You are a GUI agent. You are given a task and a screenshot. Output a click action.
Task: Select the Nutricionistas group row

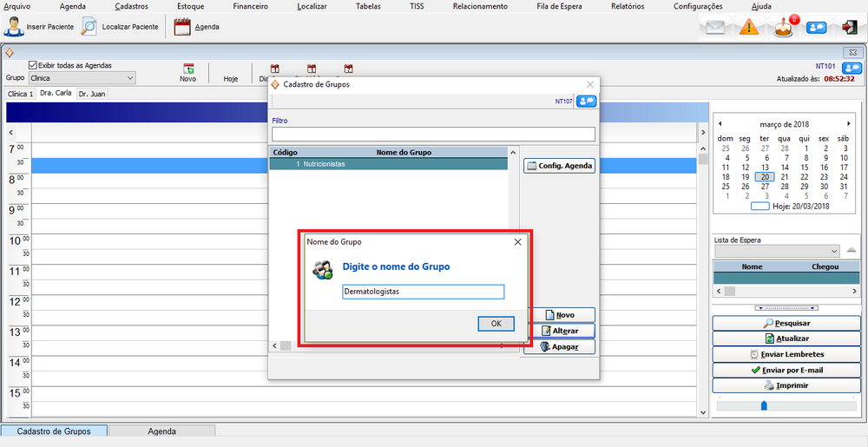point(389,164)
